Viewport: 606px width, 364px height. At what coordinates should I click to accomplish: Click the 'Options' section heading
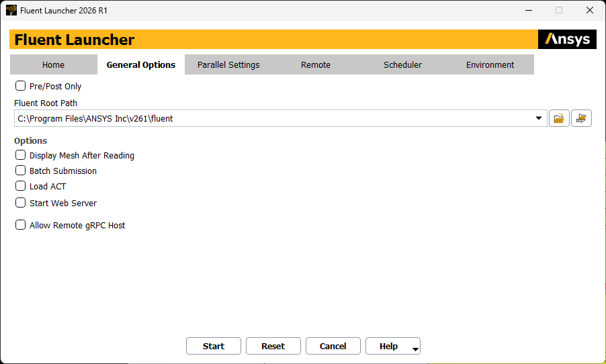[x=30, y=140]
